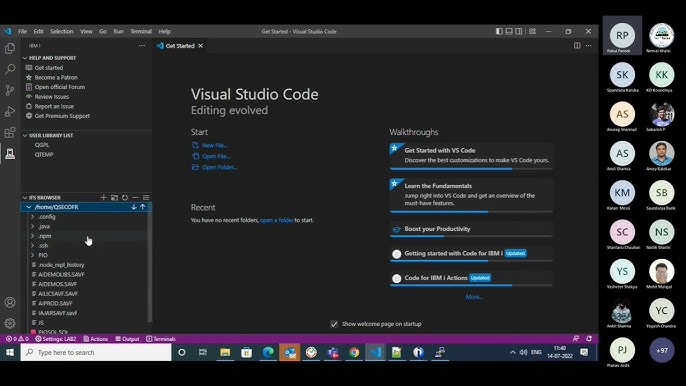Open the Run and Debug view icon
Image resolution: width=686 pixels, height=386 pixels.
10,111
